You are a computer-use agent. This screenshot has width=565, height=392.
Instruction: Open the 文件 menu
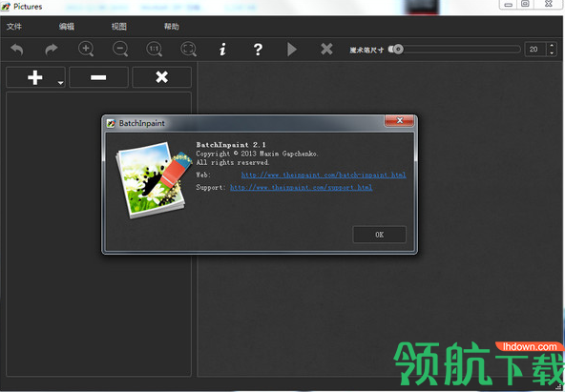(x=14, y=27)
